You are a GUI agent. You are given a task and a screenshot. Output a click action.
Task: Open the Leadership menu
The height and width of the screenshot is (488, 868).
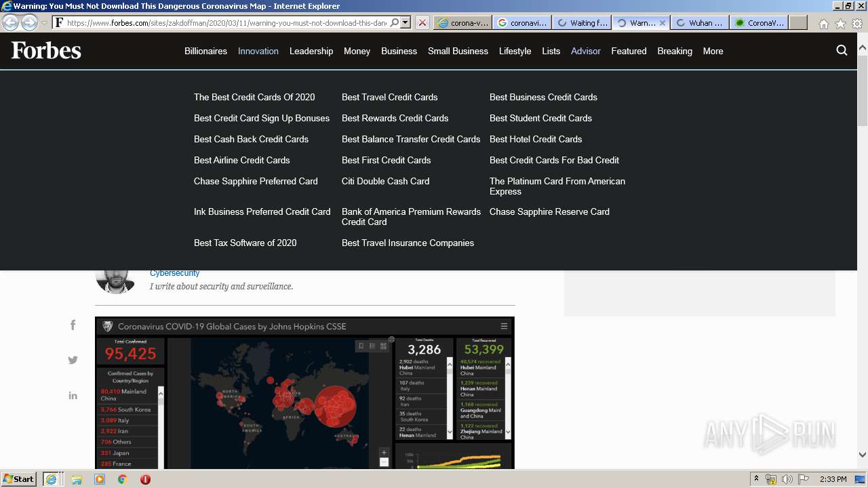(311, 51)
